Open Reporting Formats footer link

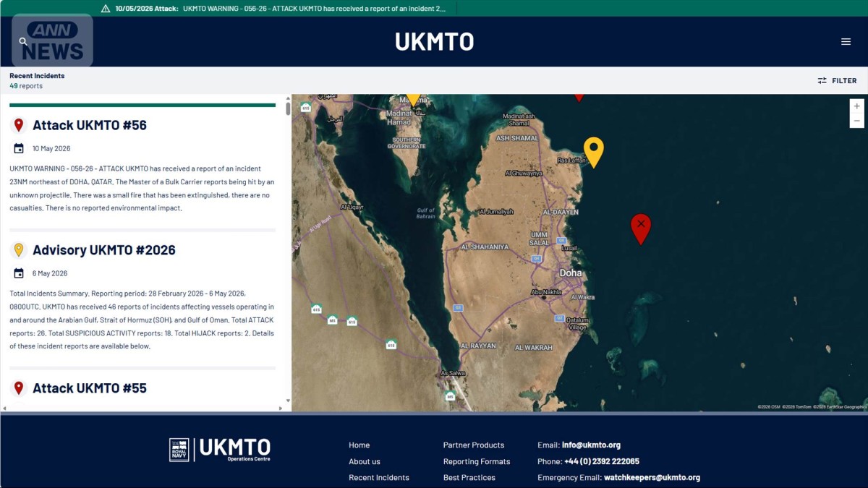pyautogui.click(x=477, y=462)
